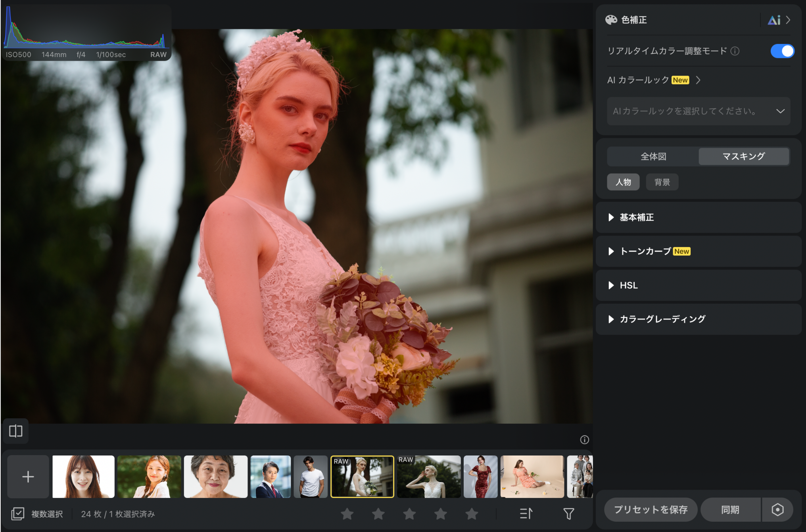Click the photo info icon below preview
Viewport: 806px width, 532px height.
[x=584, y=440]
